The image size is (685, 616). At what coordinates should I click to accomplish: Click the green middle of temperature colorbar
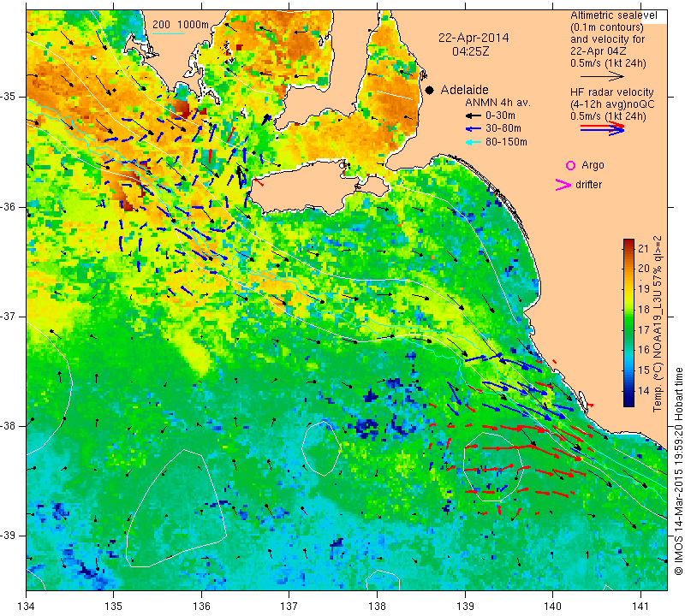coord(628,323)
